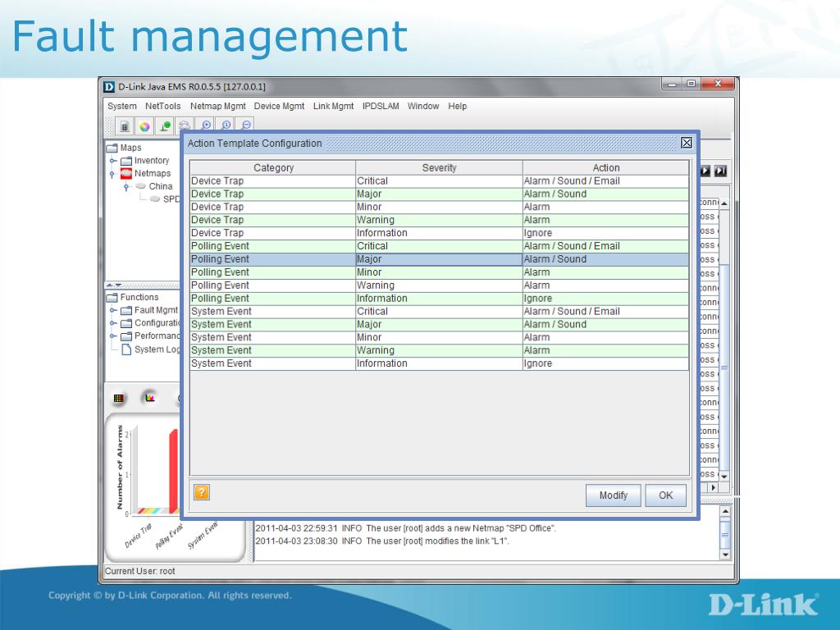Open the System menu
Viewport: 840px width, 630px height.
122,106
